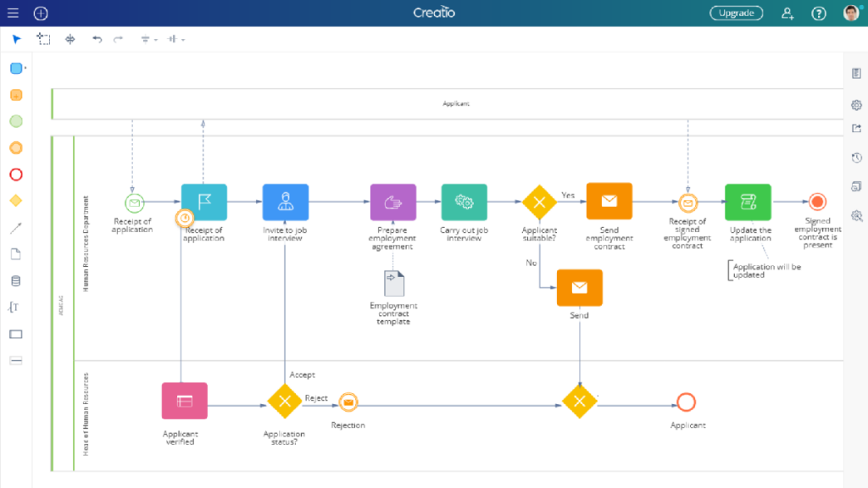Select the green start event element
This screenshot has width=868, height=488.
click(x=16, y=121)
